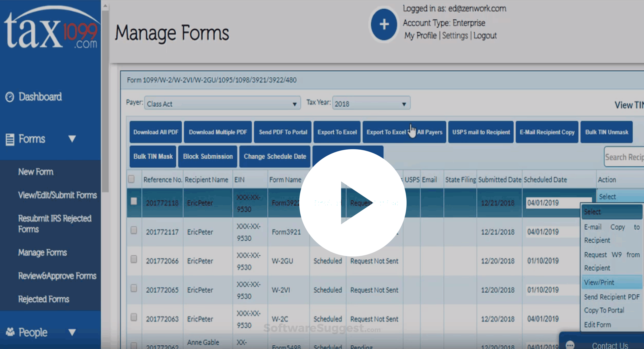This screenshot has height=349, width=644.
Task: Open Settings link in header
Action: (455, 35)
